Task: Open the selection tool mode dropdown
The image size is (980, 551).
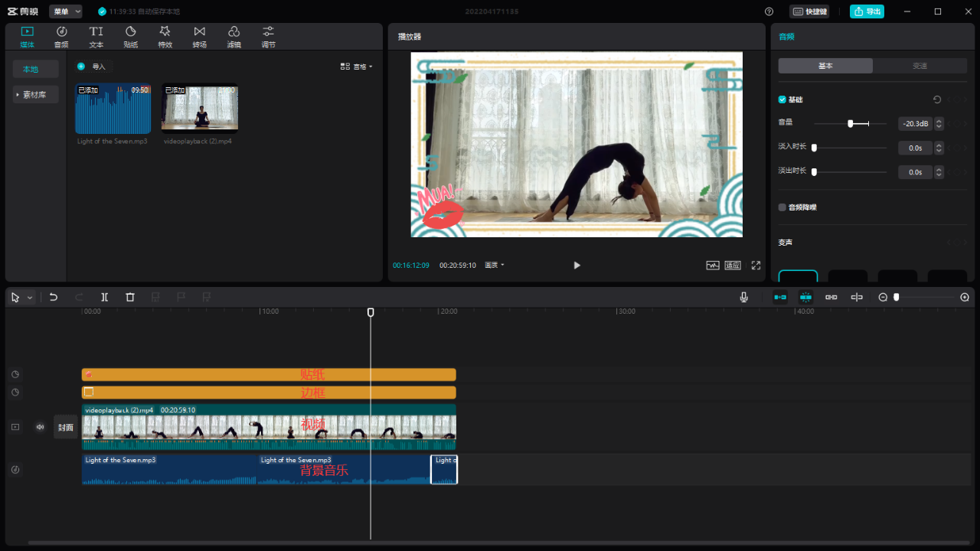Action: click(30, 297)
